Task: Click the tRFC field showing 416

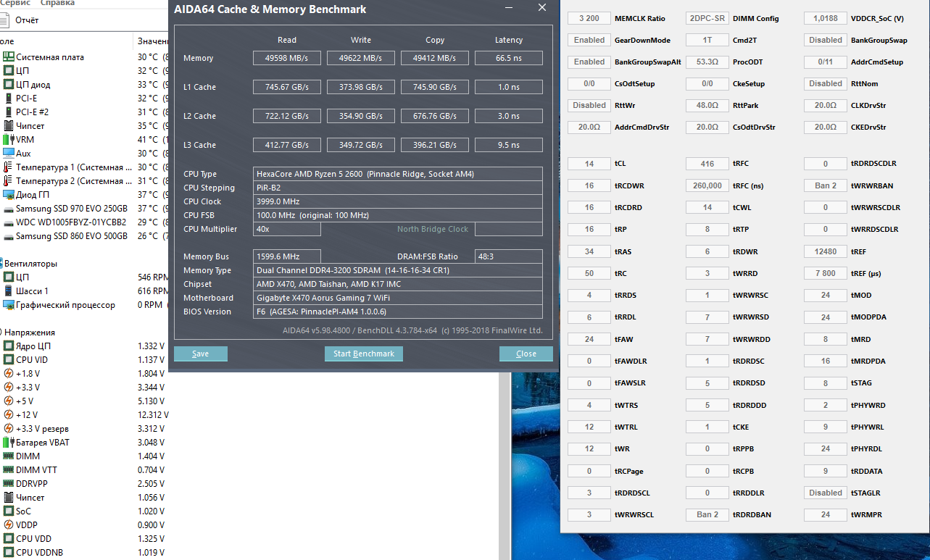Action: (x=707, y=164)
